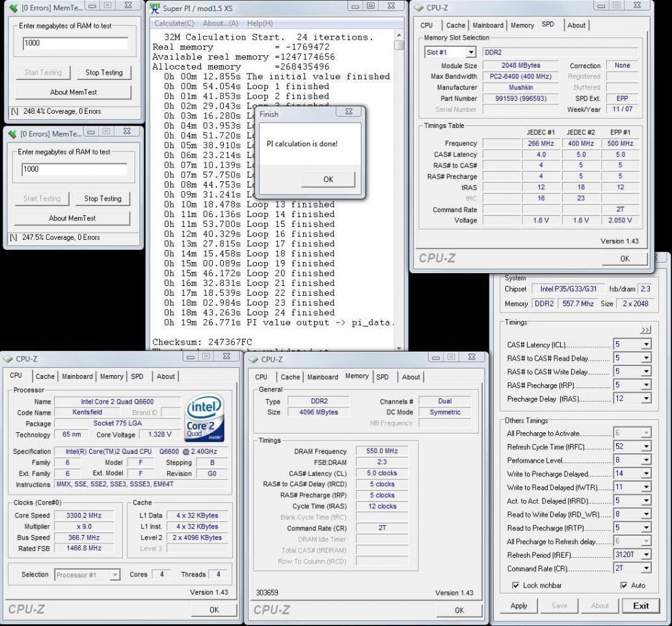This screenshot has height=626, width=672.
Task: Open the Slot #1 dropdown in the SPD window
Action: (470, 52)
